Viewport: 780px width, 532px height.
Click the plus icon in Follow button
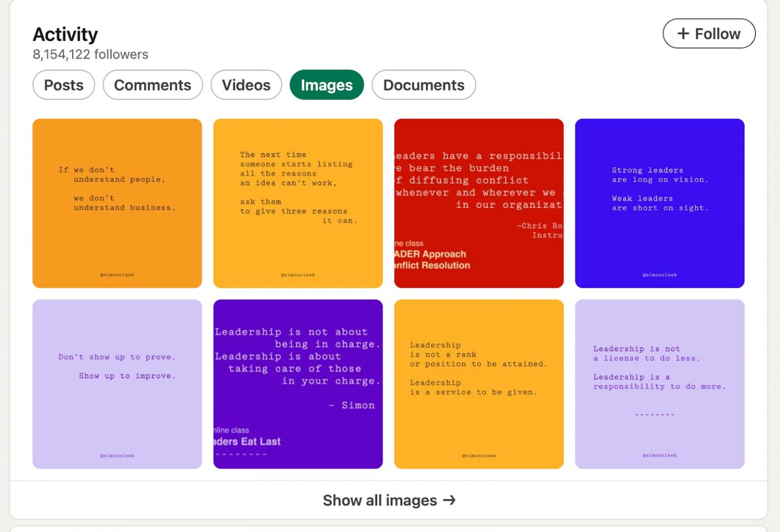[684, 34]
